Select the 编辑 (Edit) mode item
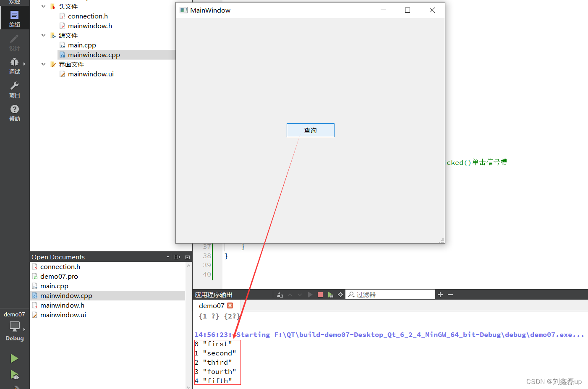This screenshot has height=389, width=588. [x=14, y=18]
